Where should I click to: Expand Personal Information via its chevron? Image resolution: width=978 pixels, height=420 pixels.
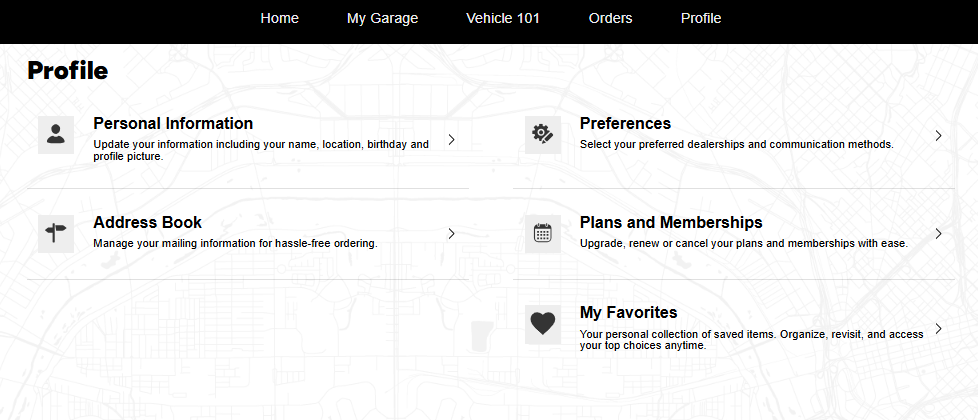click(x=452, y=140)
